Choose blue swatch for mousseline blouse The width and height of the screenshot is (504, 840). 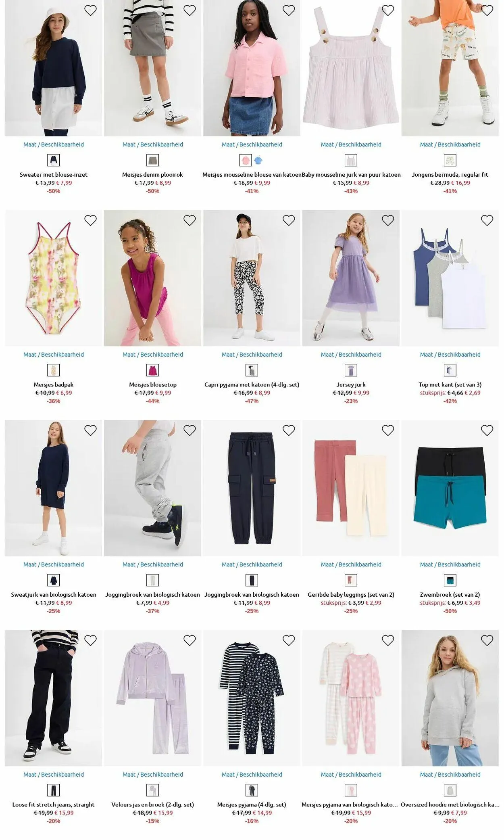(x=258, y=160)
